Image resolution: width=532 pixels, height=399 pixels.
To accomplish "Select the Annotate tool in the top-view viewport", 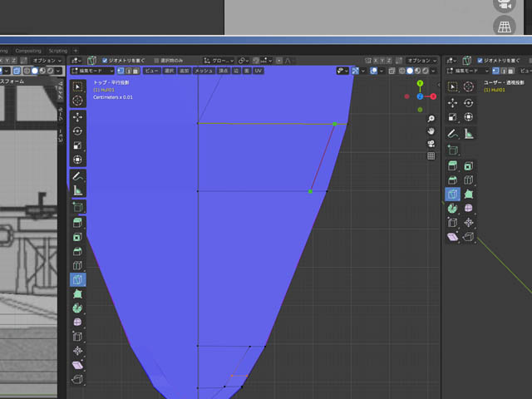I will click(x=77, y=176).
